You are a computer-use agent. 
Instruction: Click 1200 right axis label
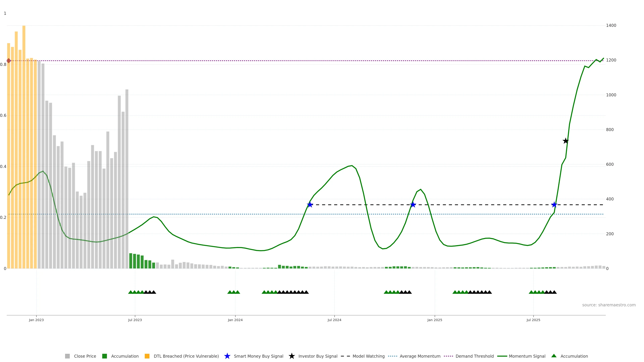coord(611,60)
